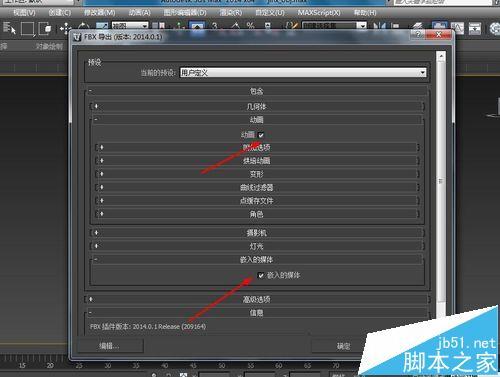The image size is (500, 377).
Task: Click the Mirror tool icon
Action: coord(379,26)
